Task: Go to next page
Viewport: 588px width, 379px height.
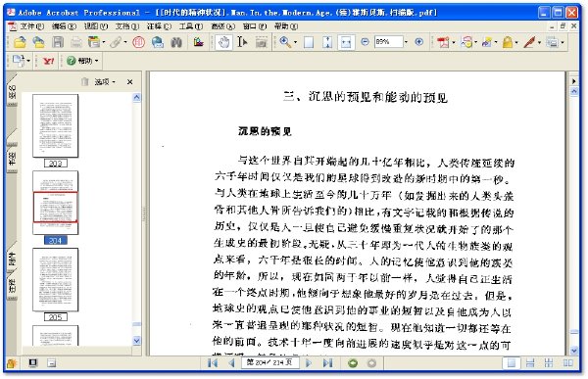Action: 309,363
